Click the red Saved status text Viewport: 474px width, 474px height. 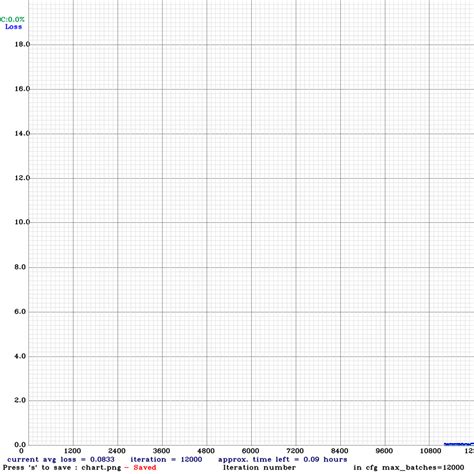click(x=145, y=467)
